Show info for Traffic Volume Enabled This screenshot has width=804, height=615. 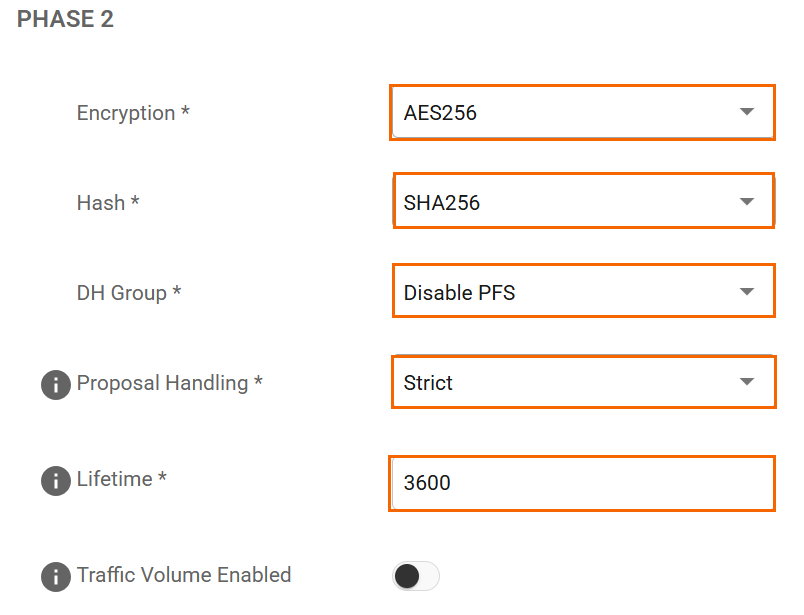coord(56,576)
